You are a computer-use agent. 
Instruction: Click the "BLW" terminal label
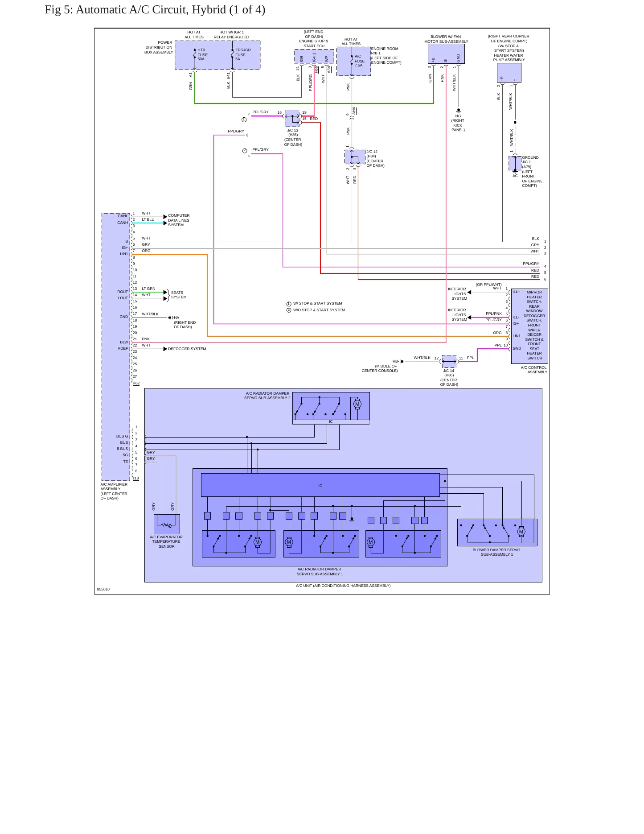[x=124, y=342]
